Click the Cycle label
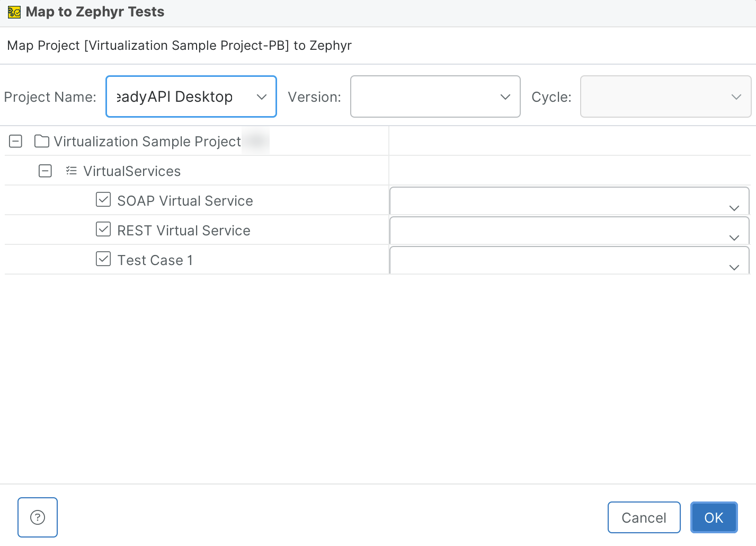The height and width of the screenshot is (546, 756). click(x=552, y=97)
